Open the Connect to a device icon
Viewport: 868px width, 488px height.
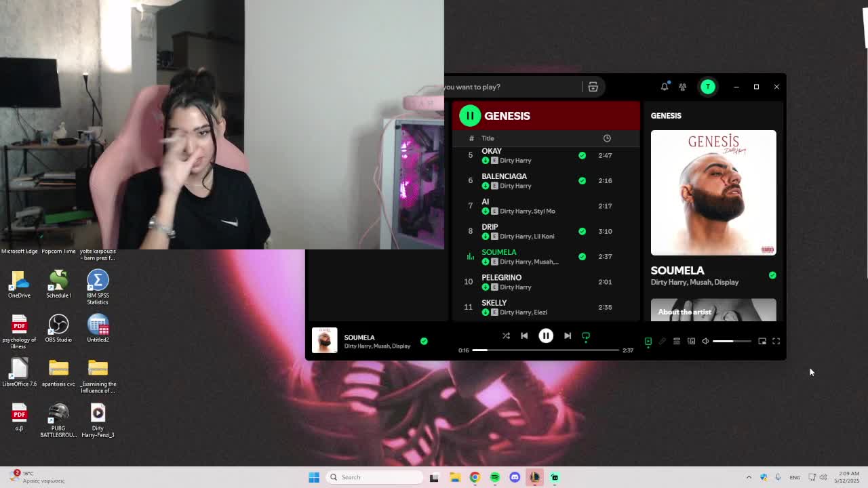click(691, 342)
